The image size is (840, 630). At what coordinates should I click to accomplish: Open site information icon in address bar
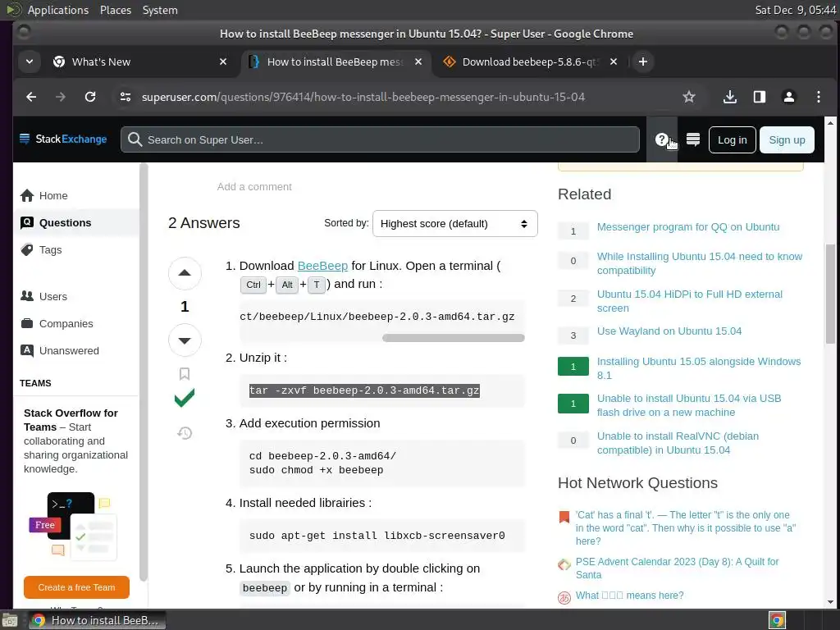click(x=126, y=97)
